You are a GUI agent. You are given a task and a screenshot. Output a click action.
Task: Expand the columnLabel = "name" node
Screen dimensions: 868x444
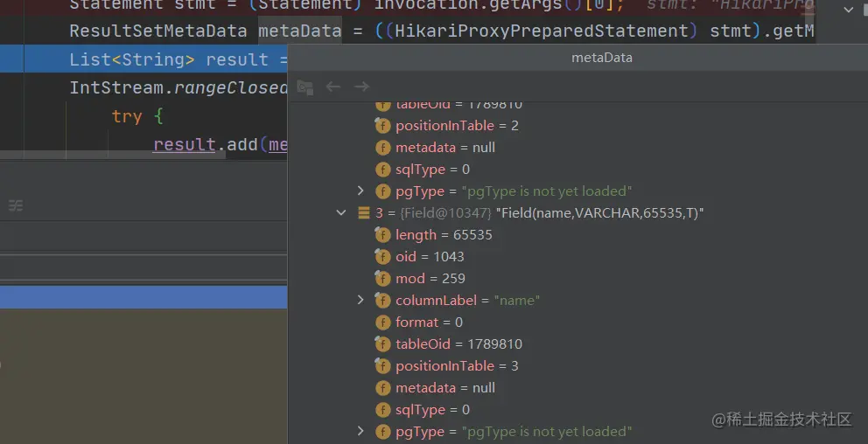click(x=360, y=300)
